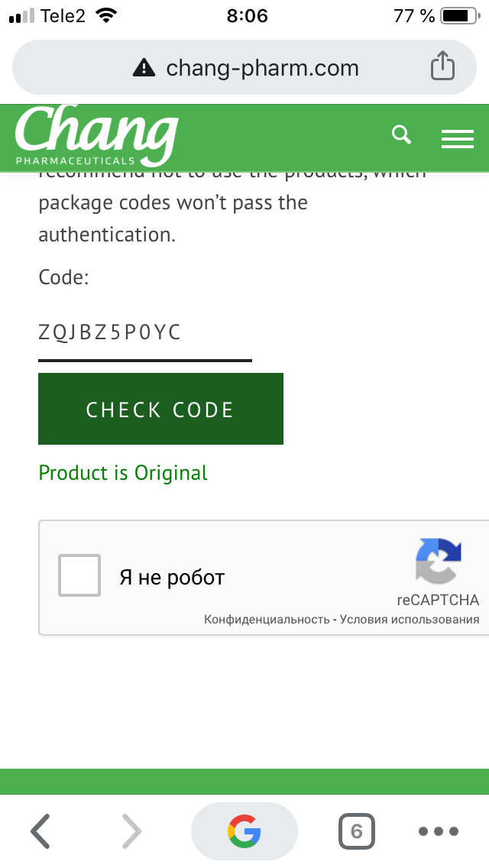Check the 'Я не робот' checkbox
Image resolution: width=489 pixels, height=868 pixels.
(79, 575)
